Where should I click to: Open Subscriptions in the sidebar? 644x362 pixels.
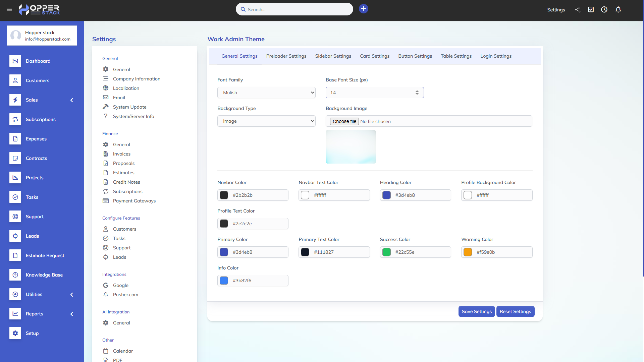41,119
